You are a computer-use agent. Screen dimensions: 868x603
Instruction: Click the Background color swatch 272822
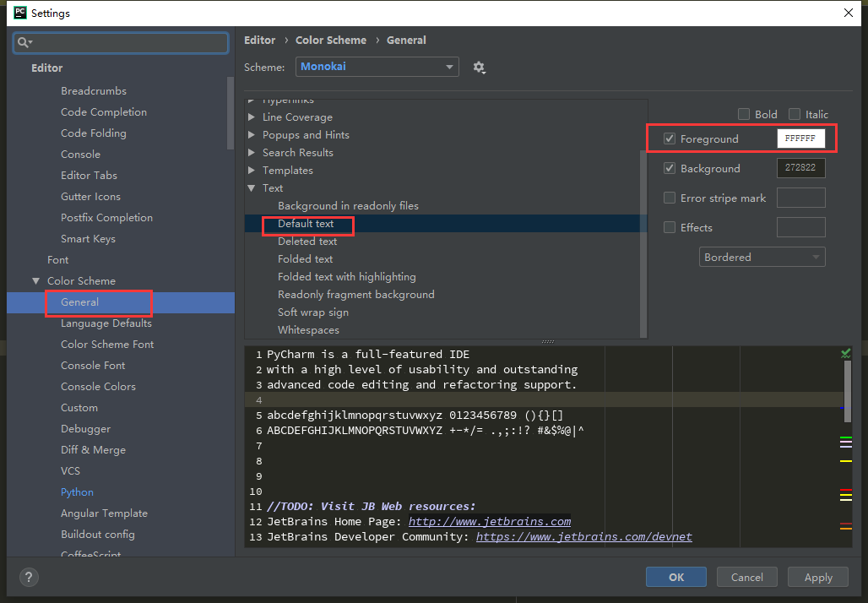[800, 168]
